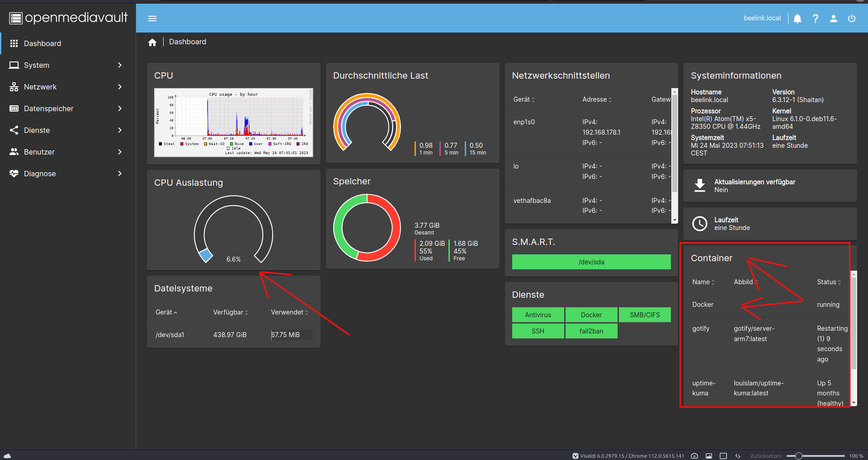Click the Diagnose heartbeat icon in sidebar
868x460 pixels.
click(14, 174)
